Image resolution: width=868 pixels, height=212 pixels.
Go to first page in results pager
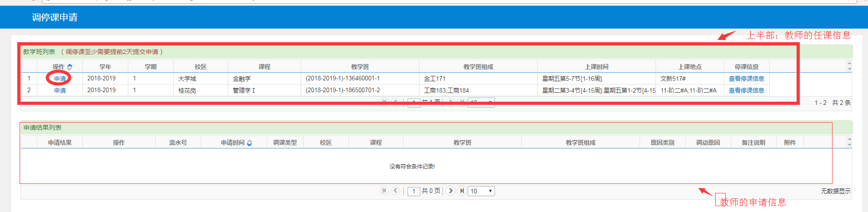(384, 191)
